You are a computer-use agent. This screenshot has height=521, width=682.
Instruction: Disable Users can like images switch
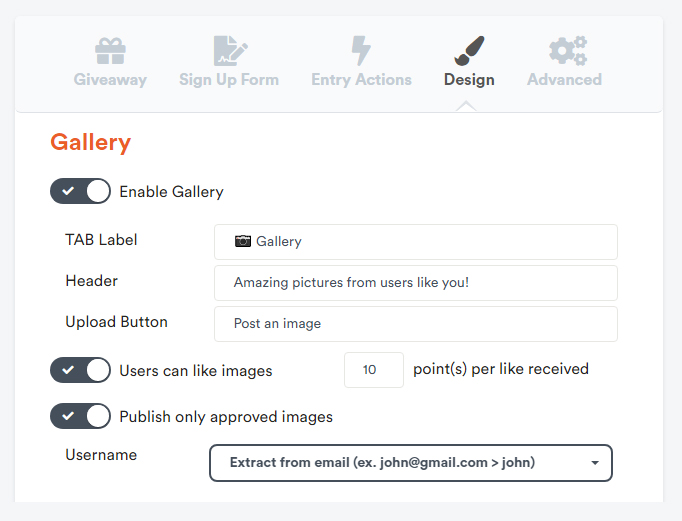pos(80,370)
